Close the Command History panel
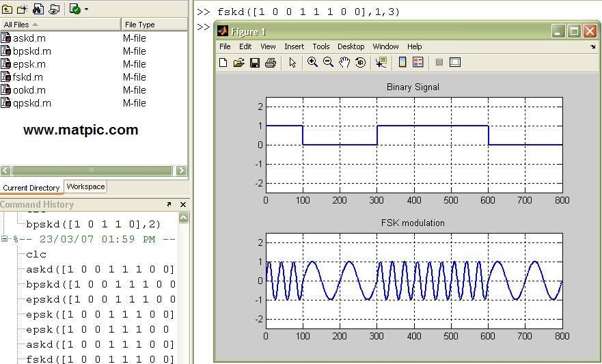This screenshot has height=364, width=602. coord(182,204)
